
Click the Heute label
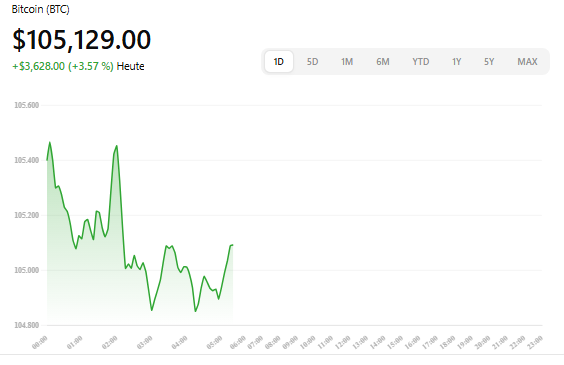pyautogui.click(x=130, y=66)
